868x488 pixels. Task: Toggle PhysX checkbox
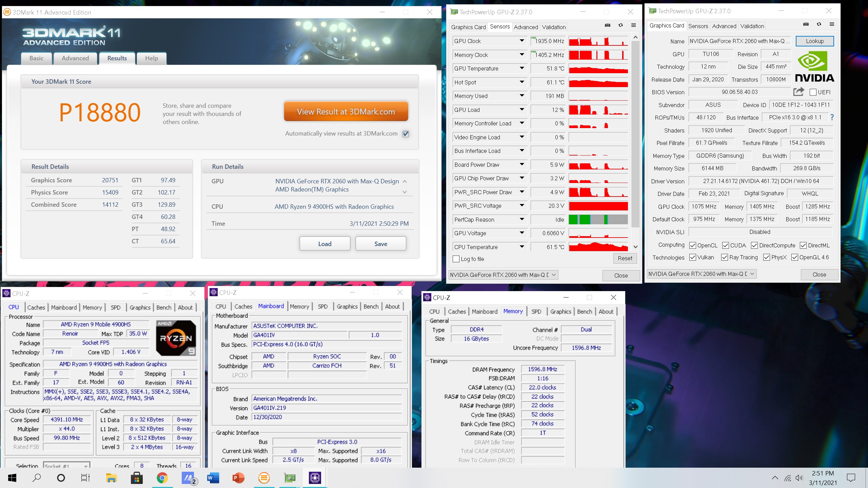coord(767,258)
